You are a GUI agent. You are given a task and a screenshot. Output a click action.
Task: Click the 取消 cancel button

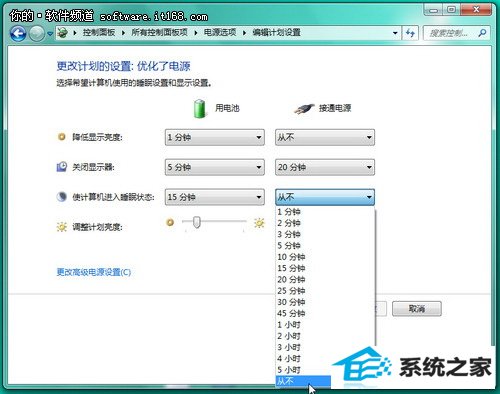tap(417, 309)
